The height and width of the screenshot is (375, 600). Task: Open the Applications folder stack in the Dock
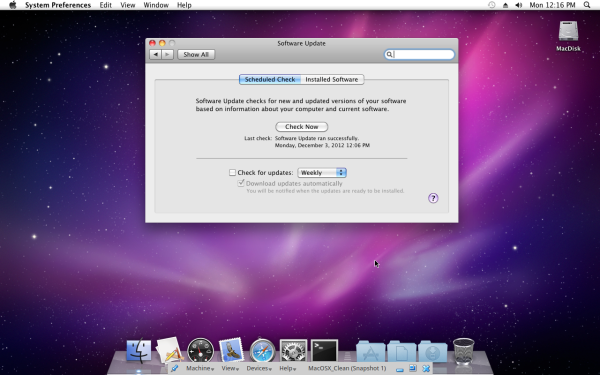(x=370, y=351)
